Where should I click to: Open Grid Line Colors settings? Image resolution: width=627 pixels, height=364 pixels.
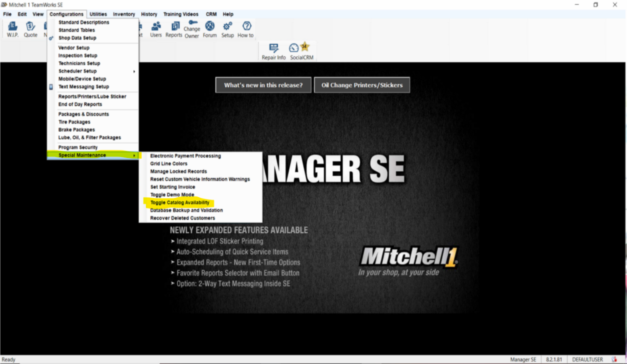168,163
